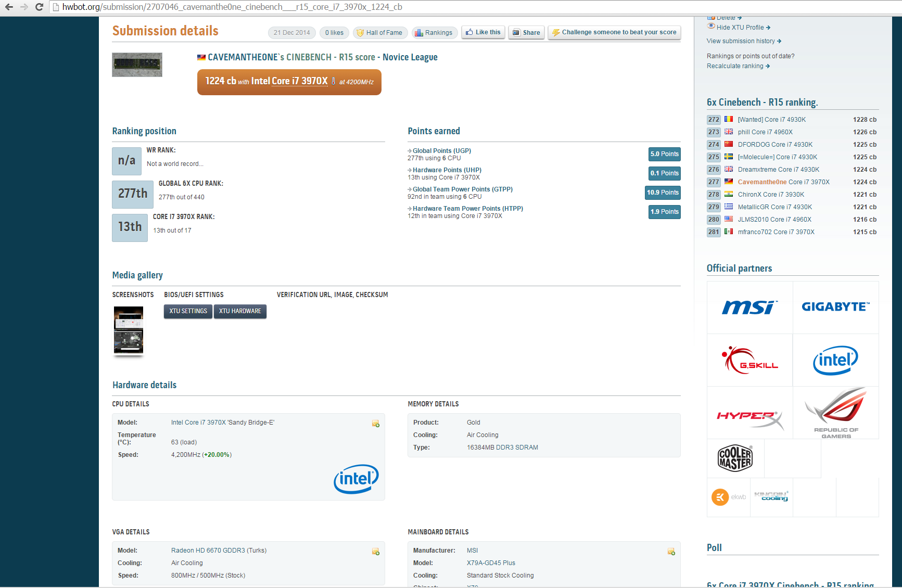Image resolution: width=902 pixels, height=588 pixels.
Task: Open XTU SETTINGS button
Action: [x=188, y=311]
